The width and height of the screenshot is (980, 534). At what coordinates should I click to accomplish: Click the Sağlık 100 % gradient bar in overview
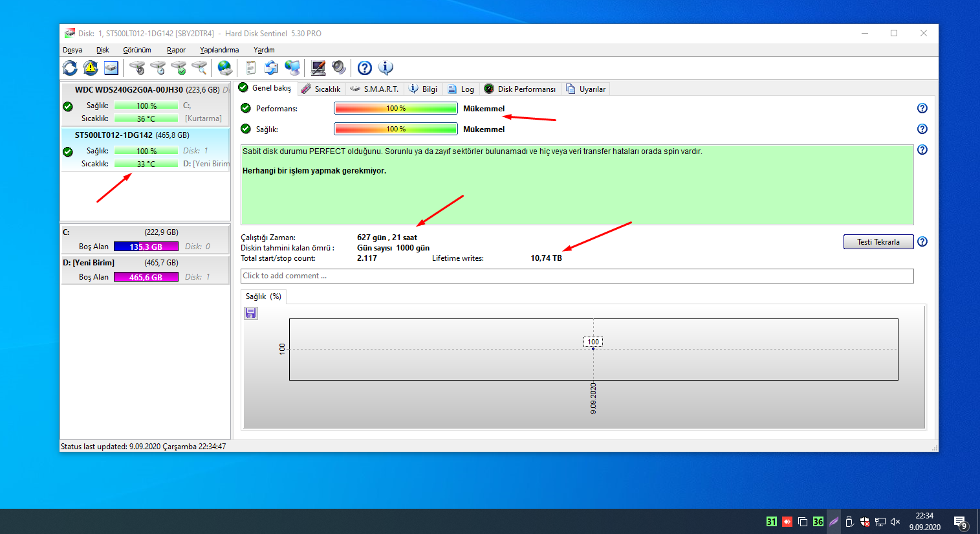click(x=396, y=129)
